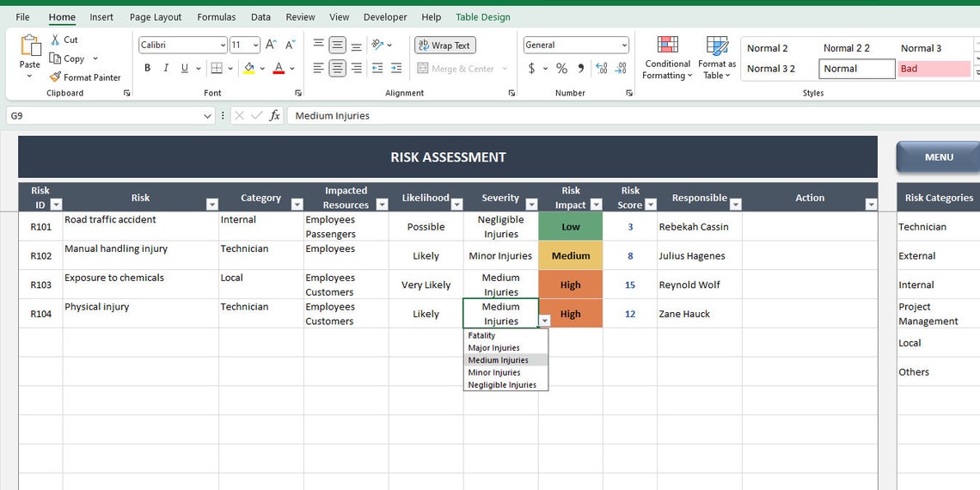The image size is (980, 490).
Task: Open Risk column filter dropdown
Action: point(211,205)
